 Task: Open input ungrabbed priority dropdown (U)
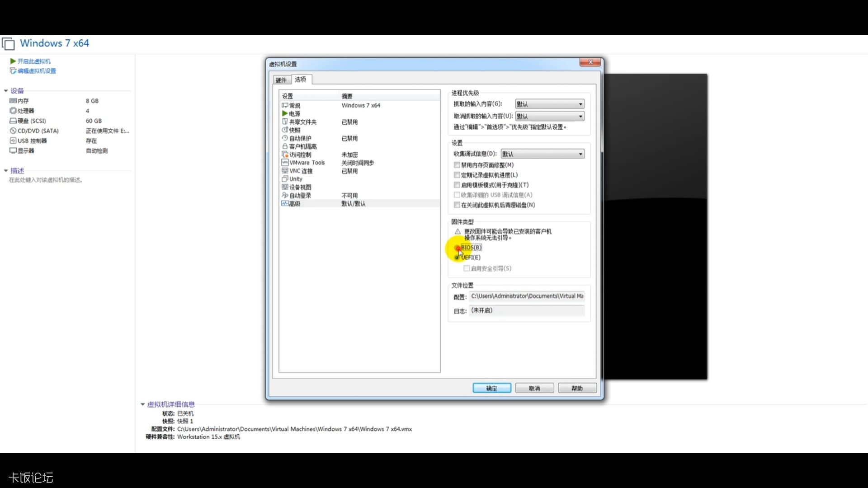tap(550, 116)
